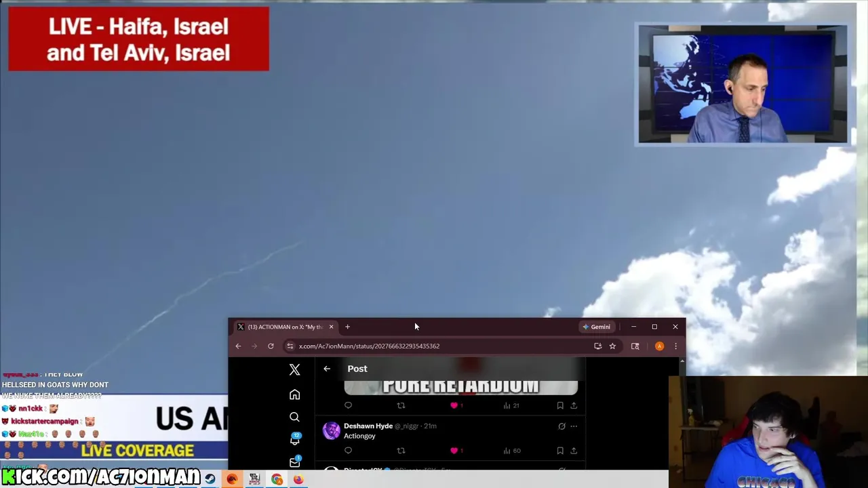The image size is (868, 488).
Task: Open the Chrome profile avatar
Action: pyautogui.click(x=659, y=346)
